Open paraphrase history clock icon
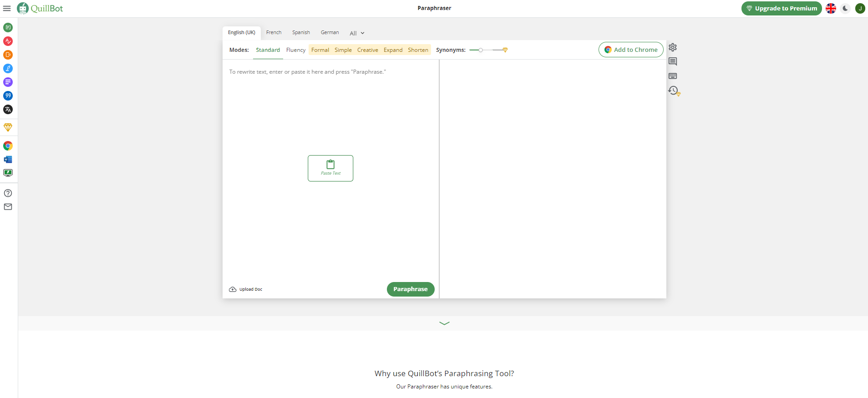 [674, 91]
